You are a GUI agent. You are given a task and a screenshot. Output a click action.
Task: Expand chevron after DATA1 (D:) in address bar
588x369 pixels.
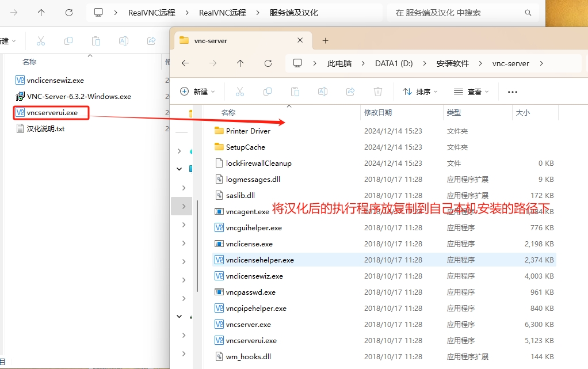[x=425, y=63]
